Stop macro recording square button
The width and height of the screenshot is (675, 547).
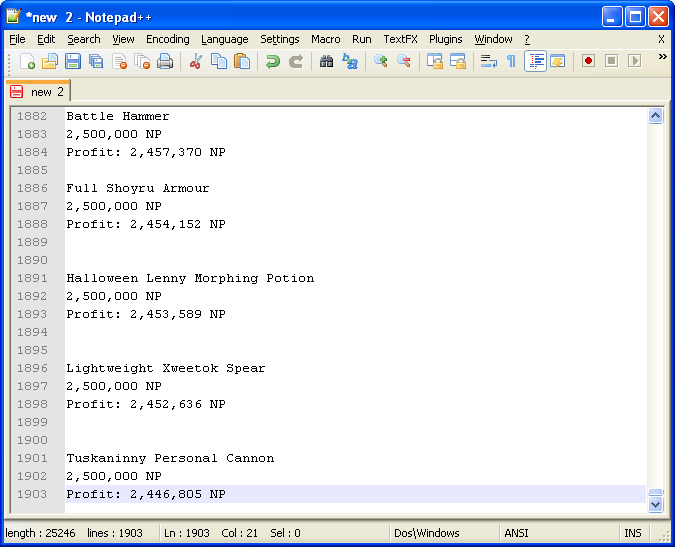[611, 61]
